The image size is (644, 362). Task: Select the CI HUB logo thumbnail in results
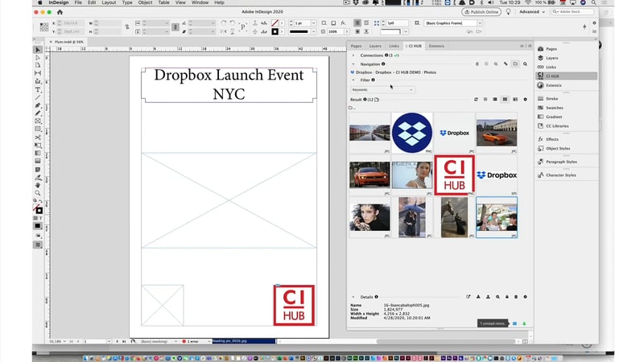454,175
